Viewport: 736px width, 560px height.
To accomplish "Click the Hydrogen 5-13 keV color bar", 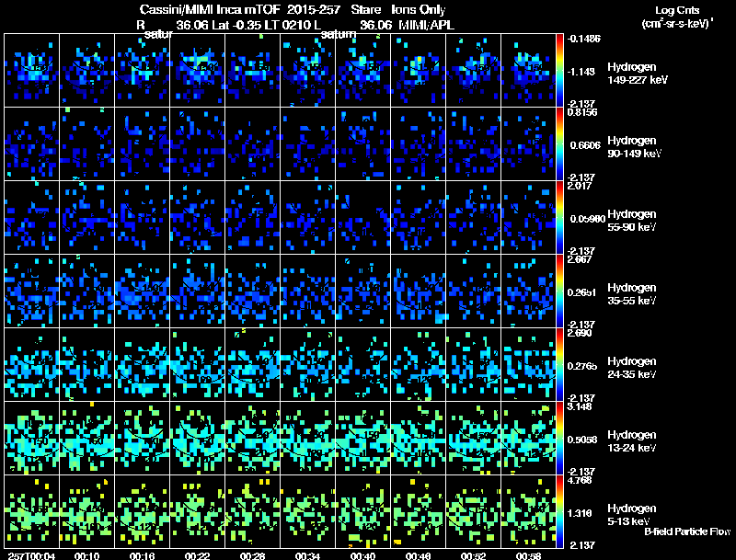I will pyautogui.click(x=560, y=512).
